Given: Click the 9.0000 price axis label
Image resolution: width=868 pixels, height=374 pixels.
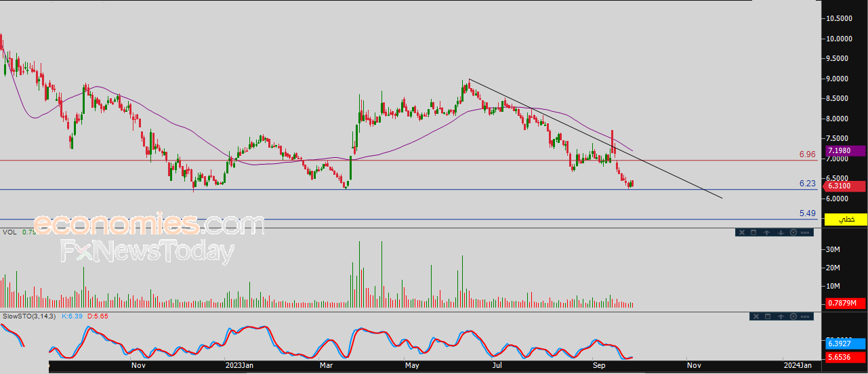Looking at the screenshot, I should 838,79.
